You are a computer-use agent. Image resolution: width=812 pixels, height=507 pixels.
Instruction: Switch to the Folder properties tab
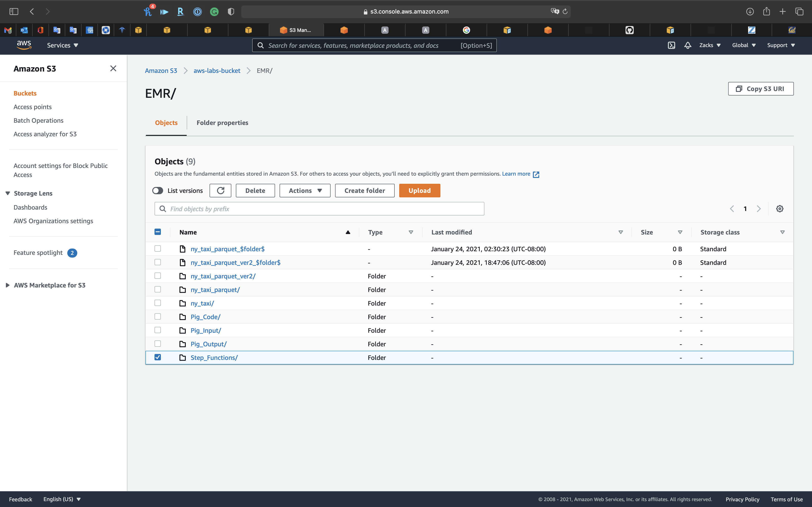222,123
